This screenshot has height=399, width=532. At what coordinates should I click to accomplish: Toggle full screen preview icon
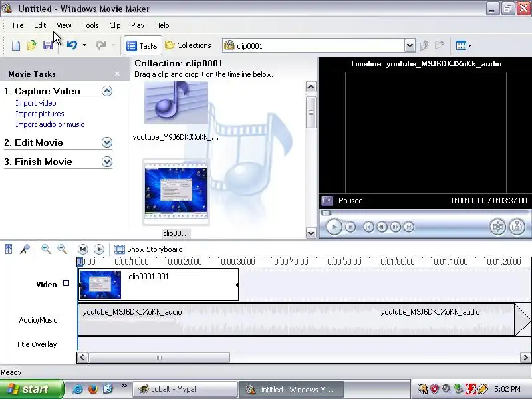[x=327, y=201]
